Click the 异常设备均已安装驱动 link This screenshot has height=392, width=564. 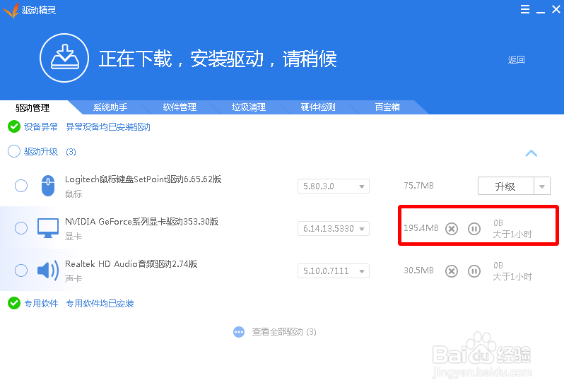pos(108,127)
